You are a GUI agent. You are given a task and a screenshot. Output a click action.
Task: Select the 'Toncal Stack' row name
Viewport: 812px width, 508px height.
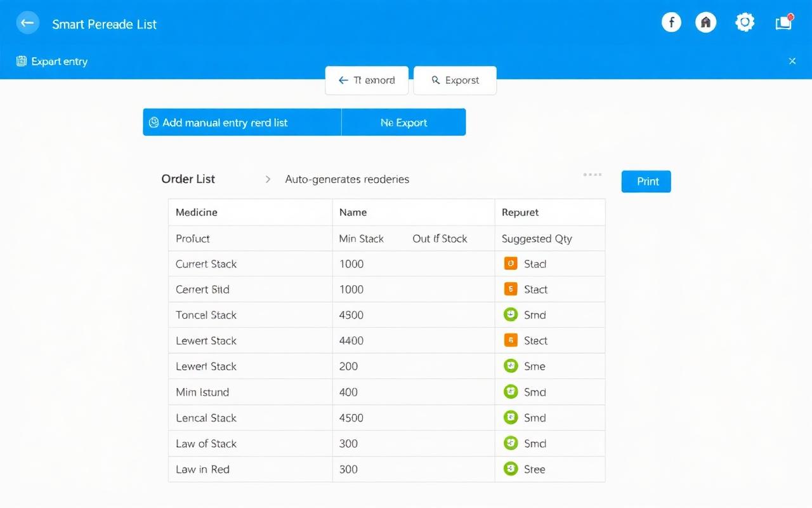click(x=206, y=315)
